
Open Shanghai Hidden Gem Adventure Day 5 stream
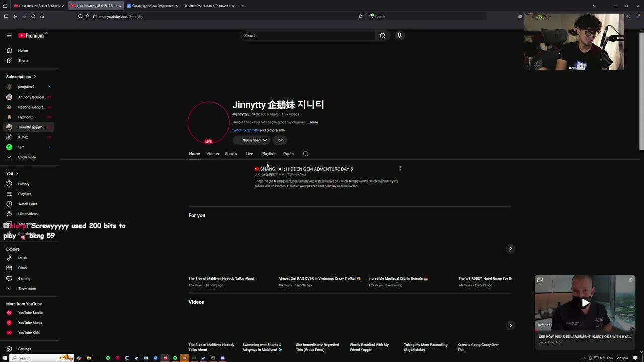(x=306, y=169)
